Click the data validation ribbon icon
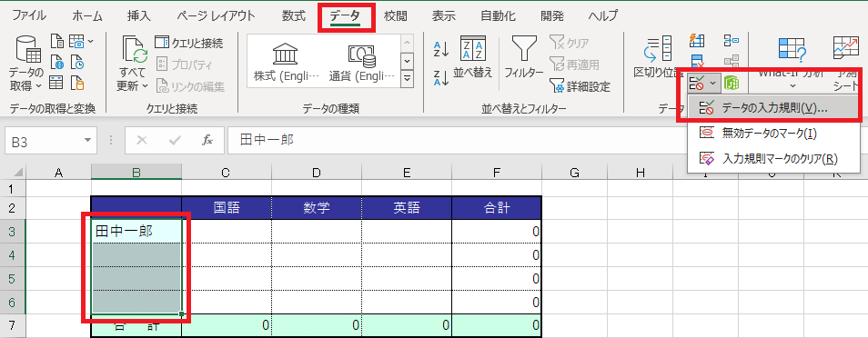 [696, 84]
